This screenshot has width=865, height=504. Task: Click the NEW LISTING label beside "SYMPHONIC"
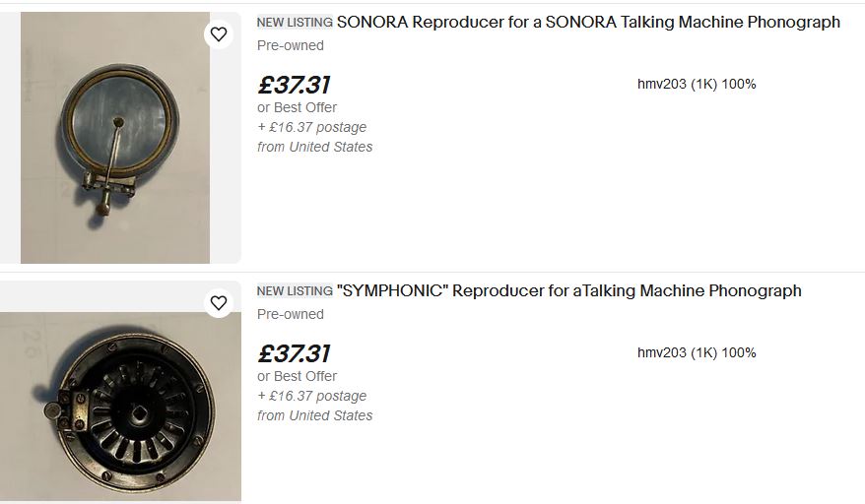pyautogui.click(x=295, y=291)
